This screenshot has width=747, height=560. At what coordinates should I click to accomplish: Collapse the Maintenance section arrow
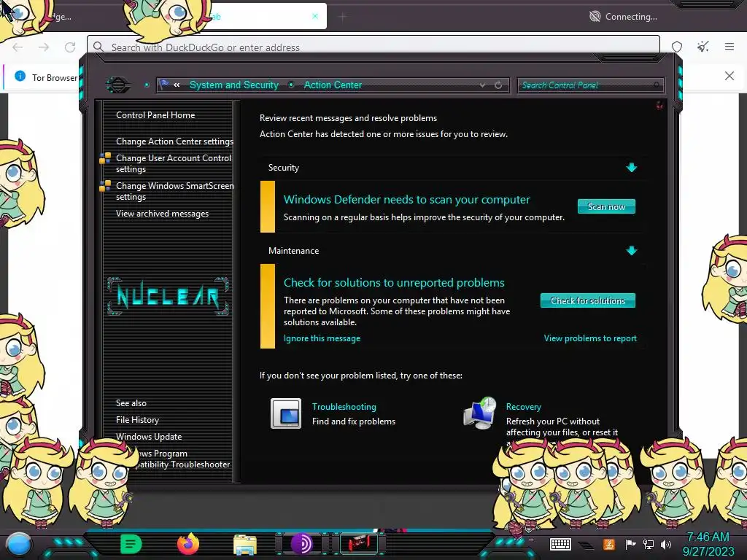point(631,251)
